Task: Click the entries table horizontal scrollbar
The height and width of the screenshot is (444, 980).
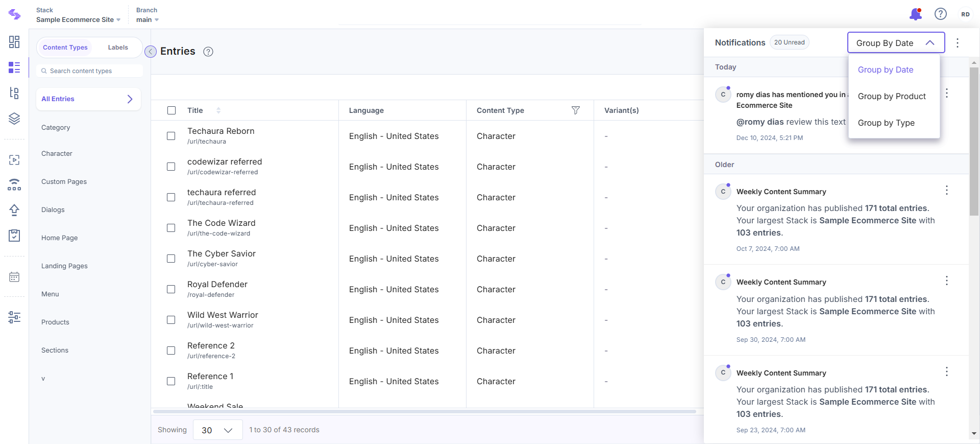Action: 425,411
